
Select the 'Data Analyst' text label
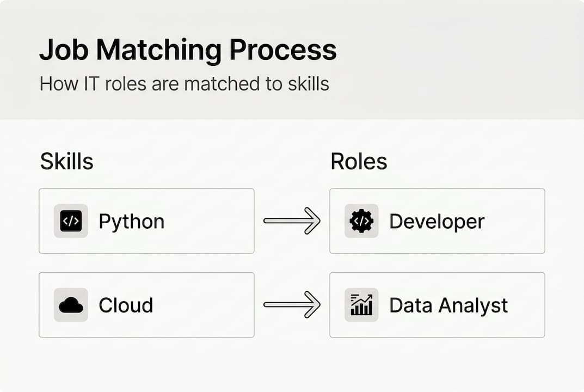coord(448,305)
